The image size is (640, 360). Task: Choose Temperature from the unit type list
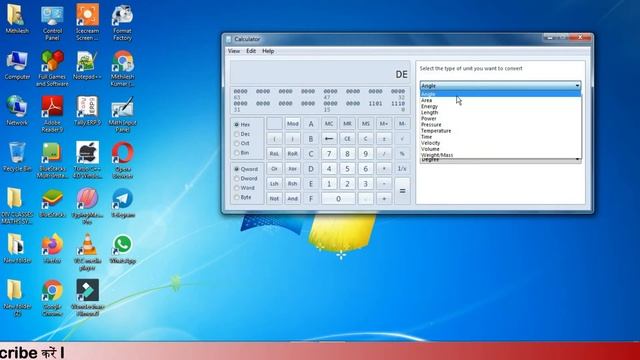coord(500,131)
